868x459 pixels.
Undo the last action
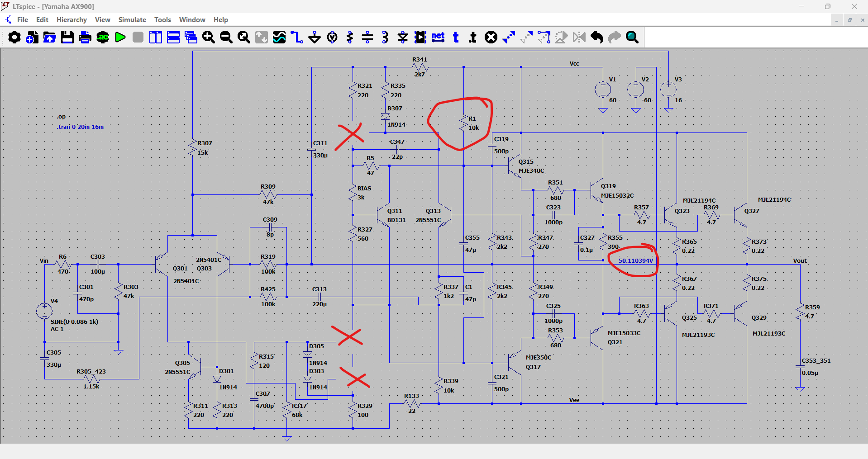pyautogui.click(x=597, y=37)
